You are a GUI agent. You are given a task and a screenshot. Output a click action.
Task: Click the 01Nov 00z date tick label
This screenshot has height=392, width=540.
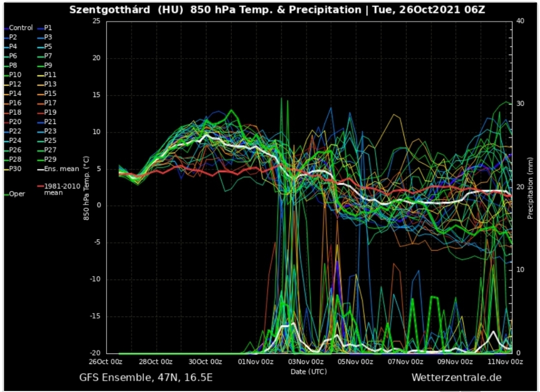256,361
